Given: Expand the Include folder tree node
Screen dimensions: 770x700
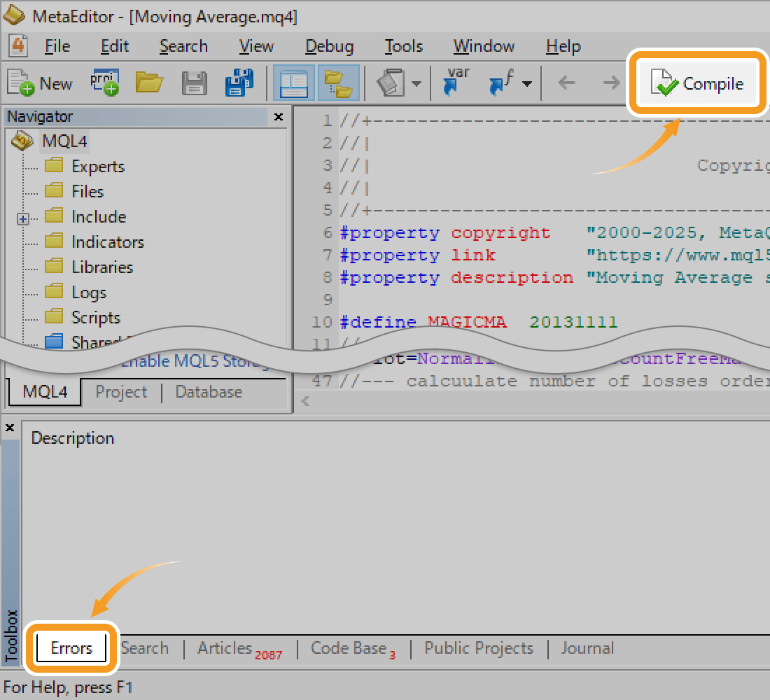Looking at the screenshot, I should (x=23, y=218).
